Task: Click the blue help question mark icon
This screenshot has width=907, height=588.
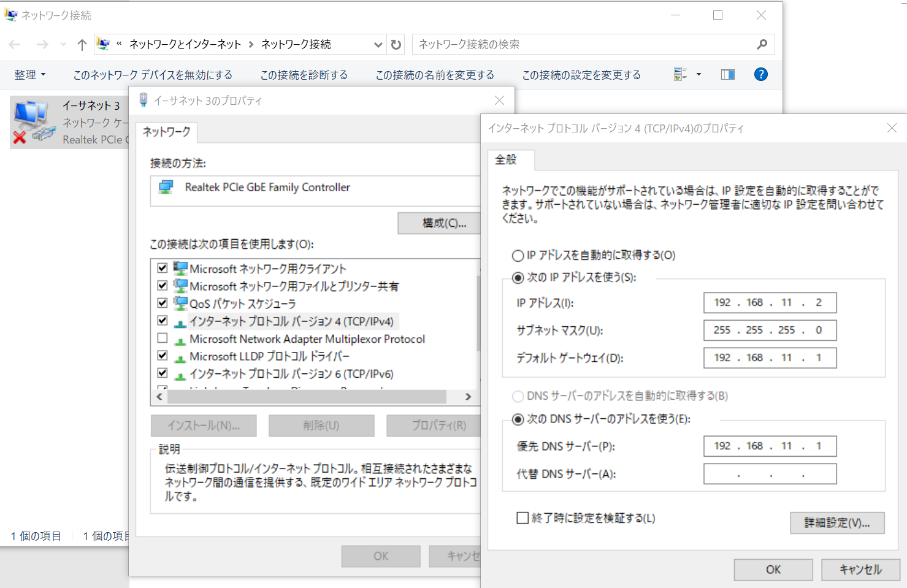Action: (x=760, y=74)
